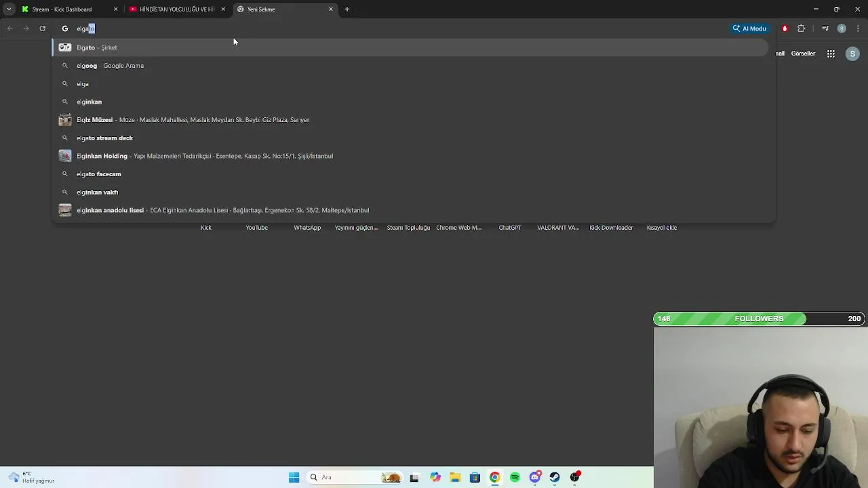This screenshot has height=488, width=868.
Task: Open the WhatsApp shortcut
Action: click(307, 228)
